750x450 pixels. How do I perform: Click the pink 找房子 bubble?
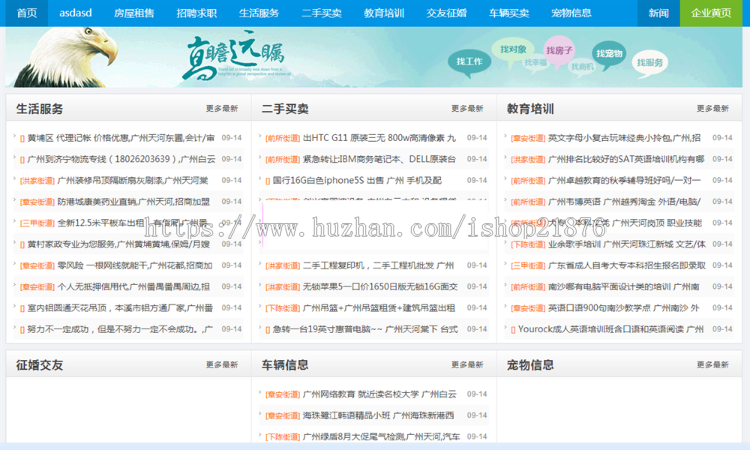coord(559,51)
